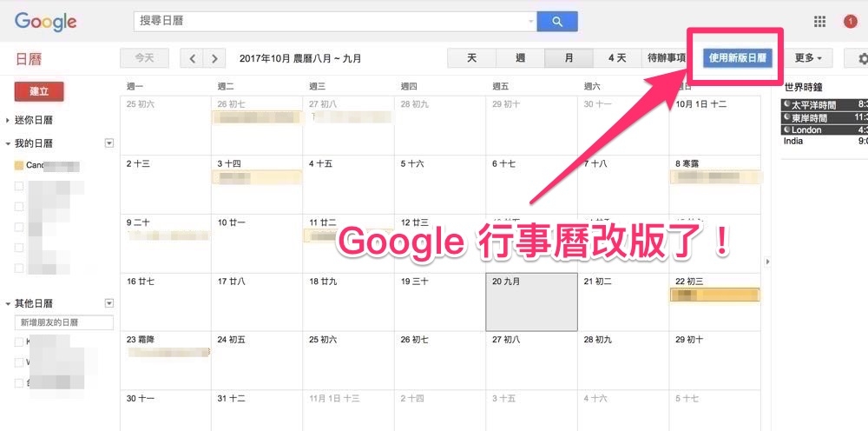Click the 今天 button
This screenshot has width=868, height=431.
(144, 58)
